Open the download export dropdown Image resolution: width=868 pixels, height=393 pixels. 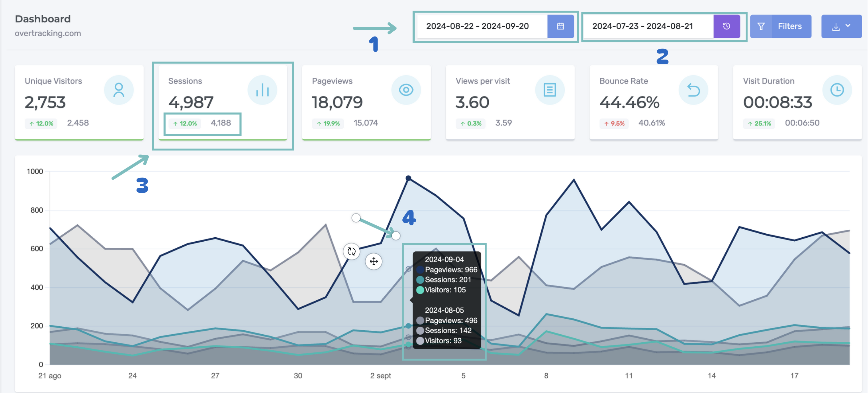(x=841, y=26)
